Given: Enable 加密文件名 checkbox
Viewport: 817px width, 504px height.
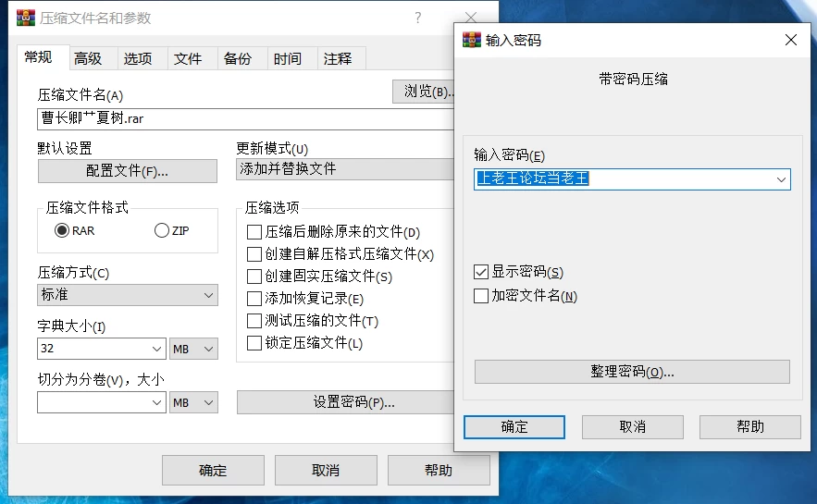Looking at the screenshot, I should coord(481,296).
